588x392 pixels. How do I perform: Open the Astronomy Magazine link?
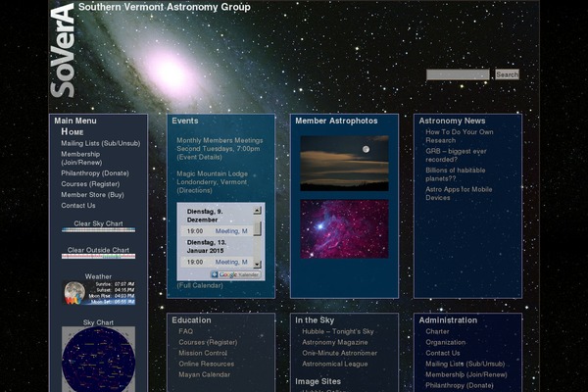pyautogui.click(x=335, y=342)
